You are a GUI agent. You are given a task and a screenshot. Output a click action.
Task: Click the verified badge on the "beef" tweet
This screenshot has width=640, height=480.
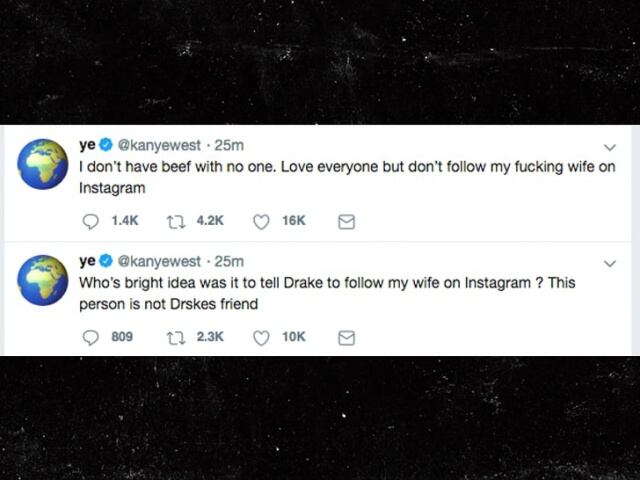[x=107, y=146]
